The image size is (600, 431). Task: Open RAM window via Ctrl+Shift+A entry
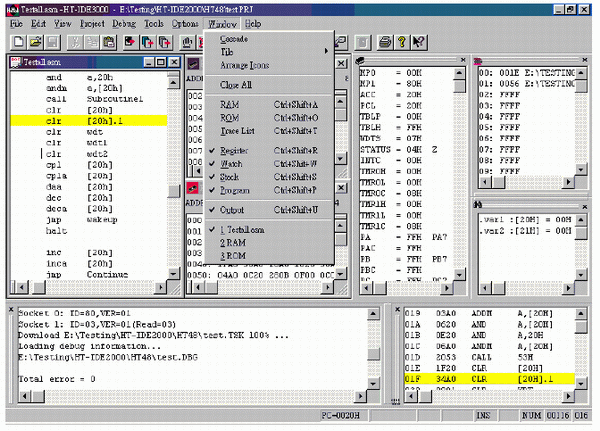click(x=269, y=105)
